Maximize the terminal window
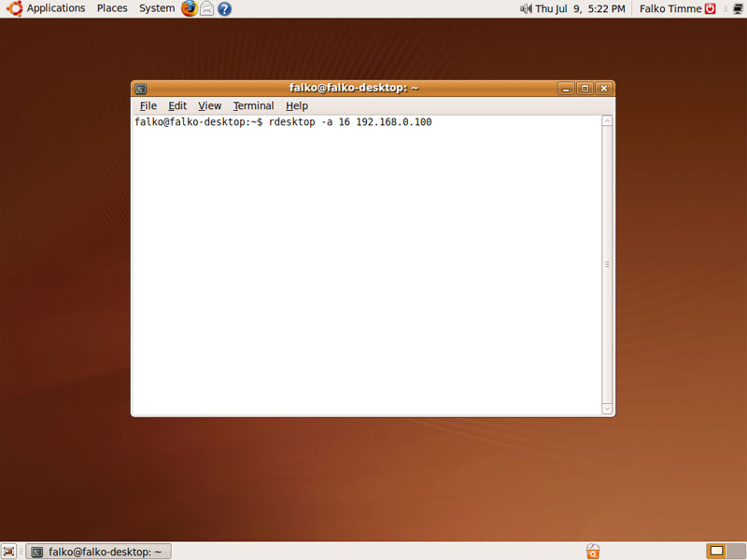This screenshot has height=560, width=747. pyautogui.click(x=585, y=89)
